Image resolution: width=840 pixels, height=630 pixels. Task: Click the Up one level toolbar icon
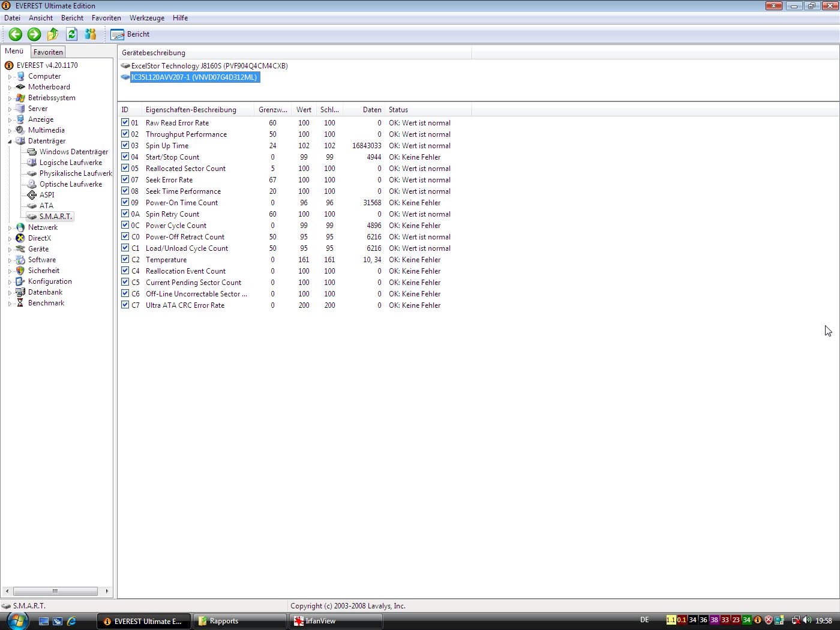tap(53, 34)
